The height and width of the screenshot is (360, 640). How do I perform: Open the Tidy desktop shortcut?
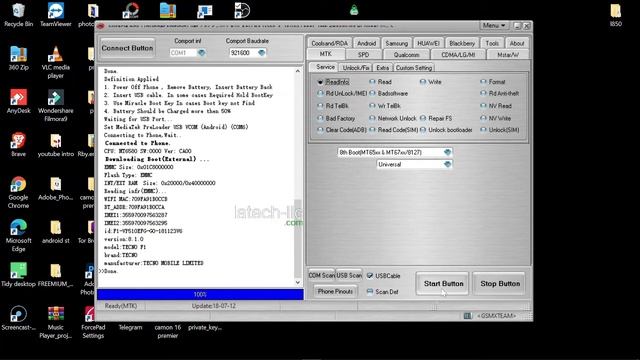18,275
